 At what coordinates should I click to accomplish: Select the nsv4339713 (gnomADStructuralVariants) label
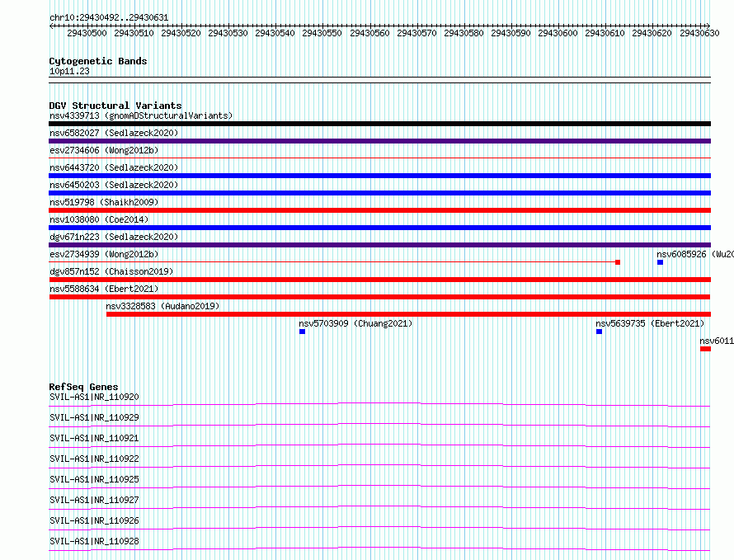(x=141, y=115)
